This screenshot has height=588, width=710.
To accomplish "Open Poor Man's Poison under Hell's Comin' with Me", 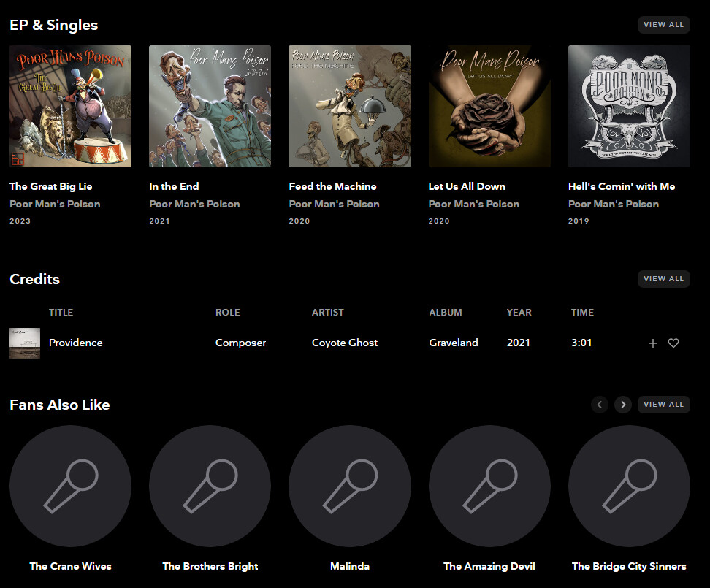I will [x=614, y=204].
